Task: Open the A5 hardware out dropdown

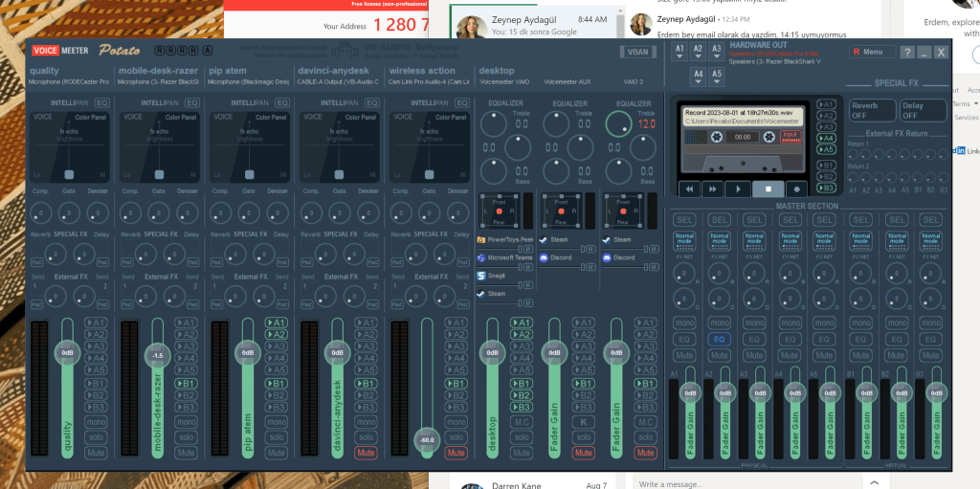Action: (716, 77)
